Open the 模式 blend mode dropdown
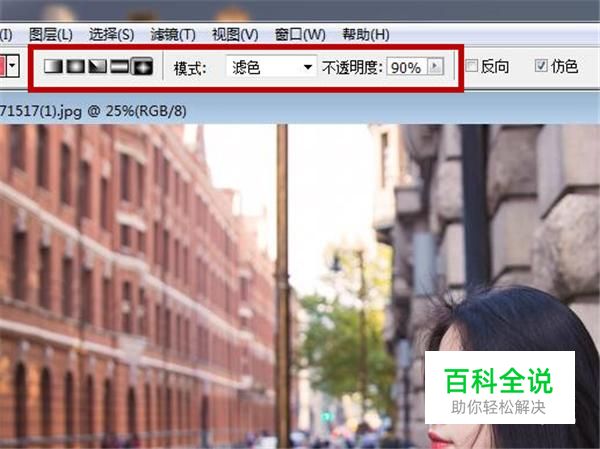 (271, 67)
